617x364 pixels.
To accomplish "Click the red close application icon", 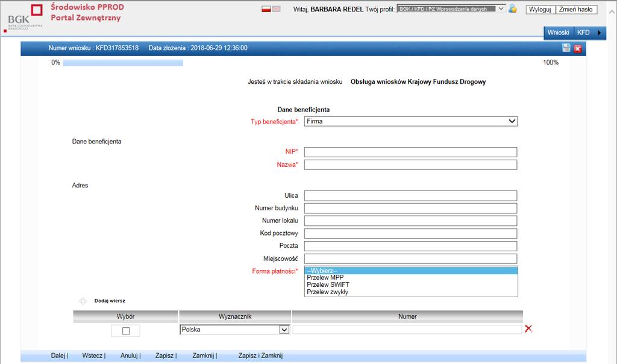I will 578,49.
